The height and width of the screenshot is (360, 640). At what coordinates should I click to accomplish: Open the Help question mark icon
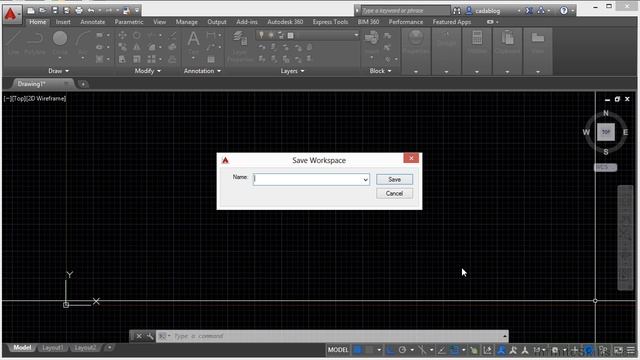(x=564, y=11)
